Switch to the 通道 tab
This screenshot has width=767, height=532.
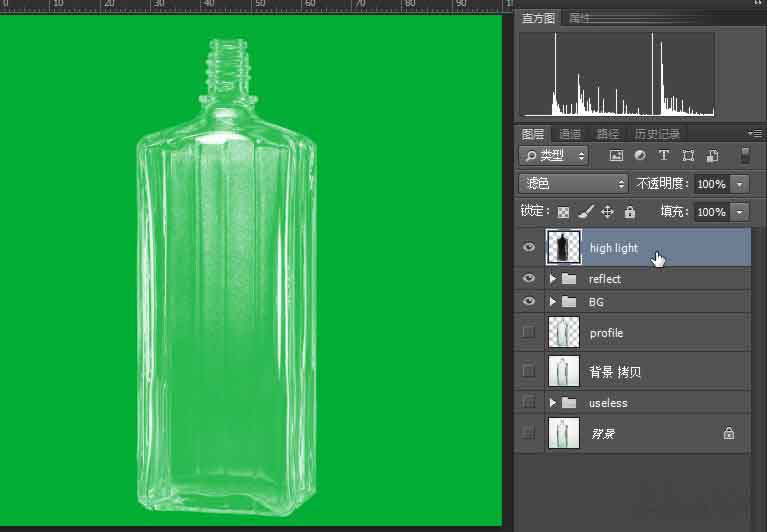click(570, 134)
